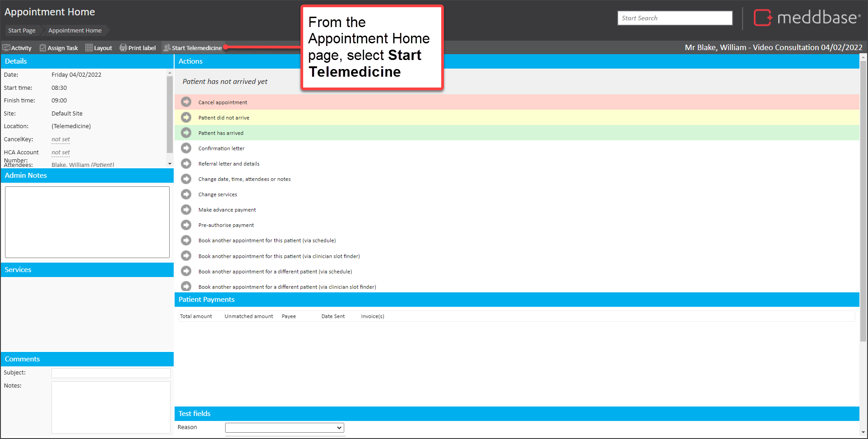Click the arrow icon beside Patient has arrived
This screenshot has height=439, width=868.
click(186, 133)
